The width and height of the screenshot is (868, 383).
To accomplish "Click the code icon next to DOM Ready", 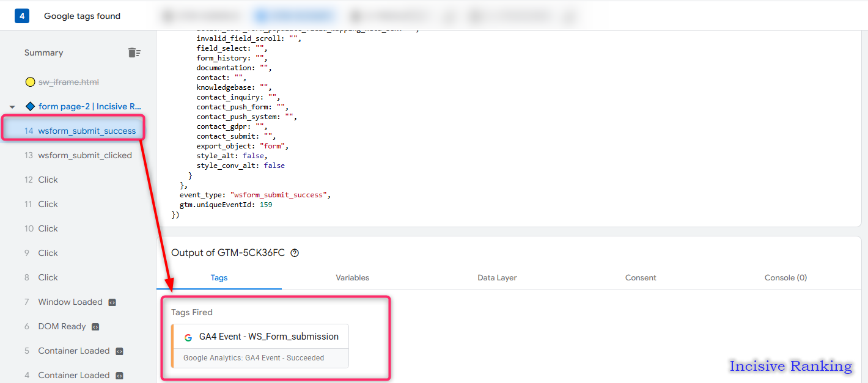I will click(95, 327).
